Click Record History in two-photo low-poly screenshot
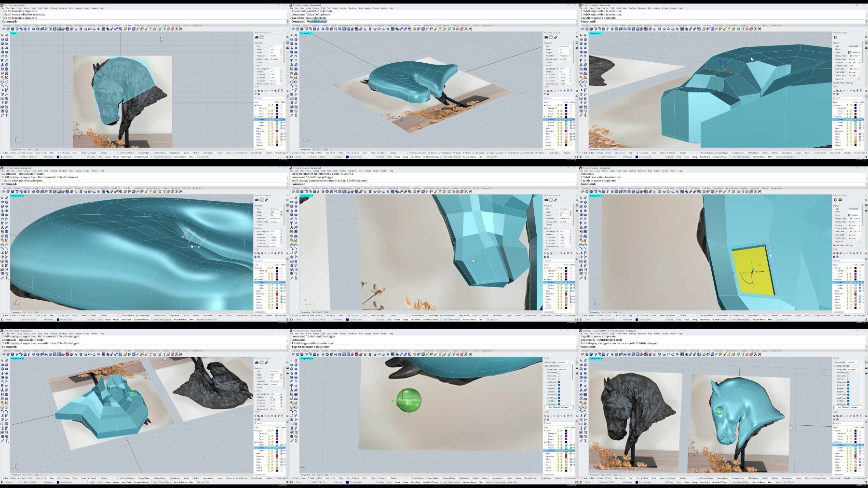 pyautogui.click(x=180, y=482)
